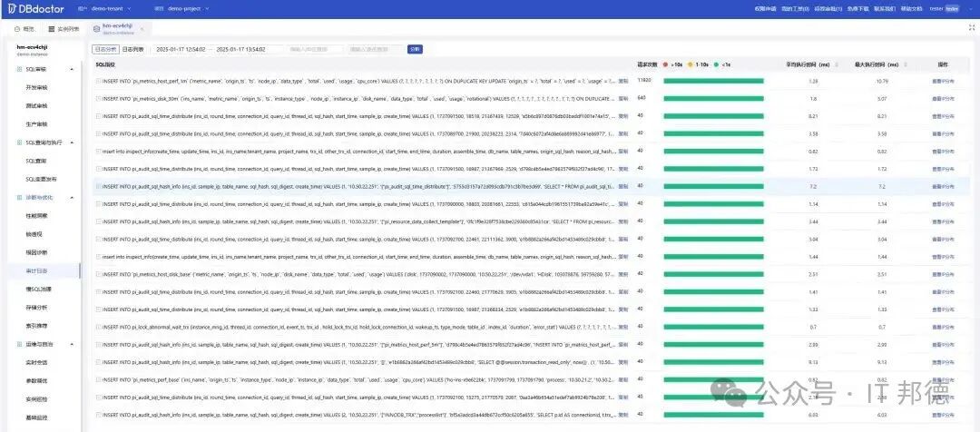980x432 pixels.
Task: Click 复制 for the pi_metrics_disk_30m statement
Action: click(622, 98)
